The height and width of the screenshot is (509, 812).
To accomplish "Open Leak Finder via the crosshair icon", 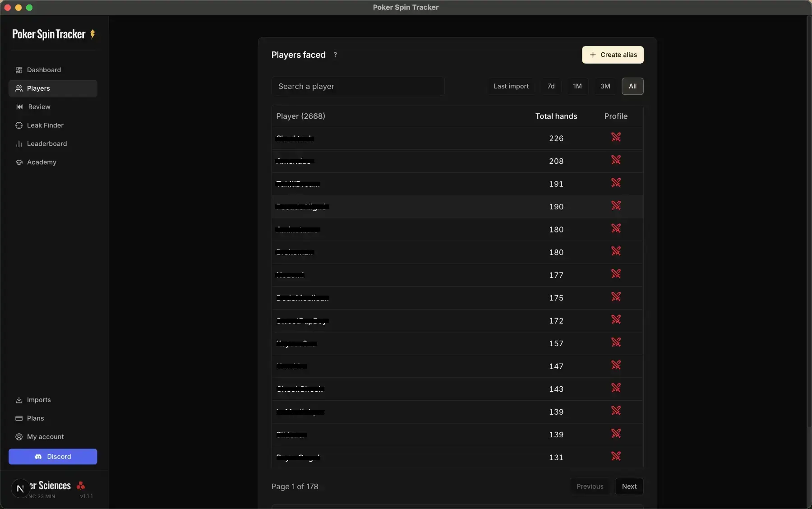I will click(x=19, y=125).
